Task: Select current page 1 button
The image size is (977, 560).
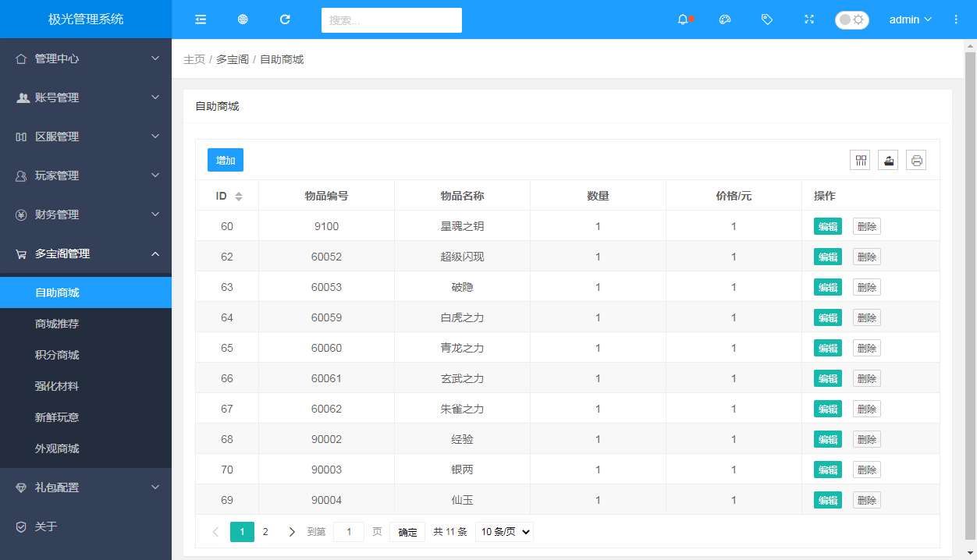Action: (x=242, y=532)
